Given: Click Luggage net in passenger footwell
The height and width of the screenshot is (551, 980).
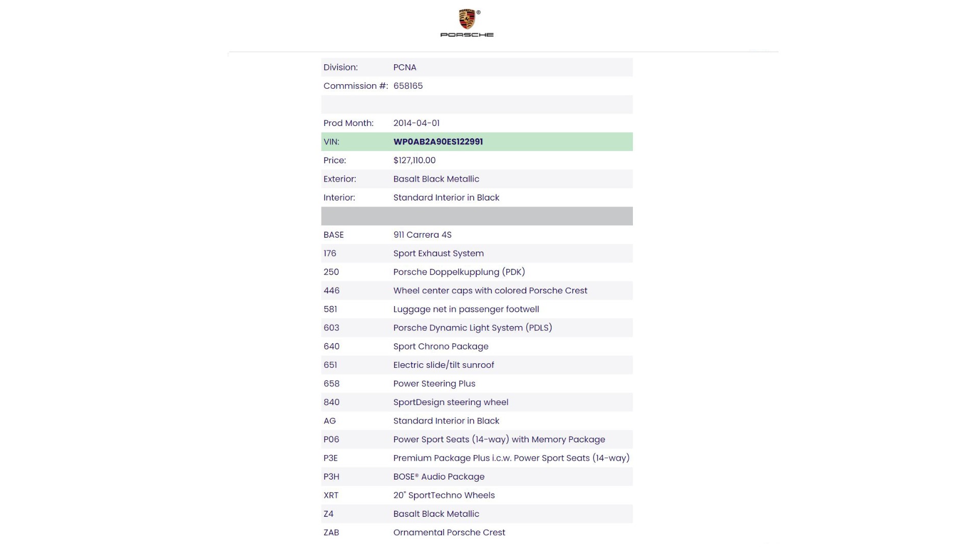Looking at the screenshot, I should pyautogui.click(x=466, y=309).
